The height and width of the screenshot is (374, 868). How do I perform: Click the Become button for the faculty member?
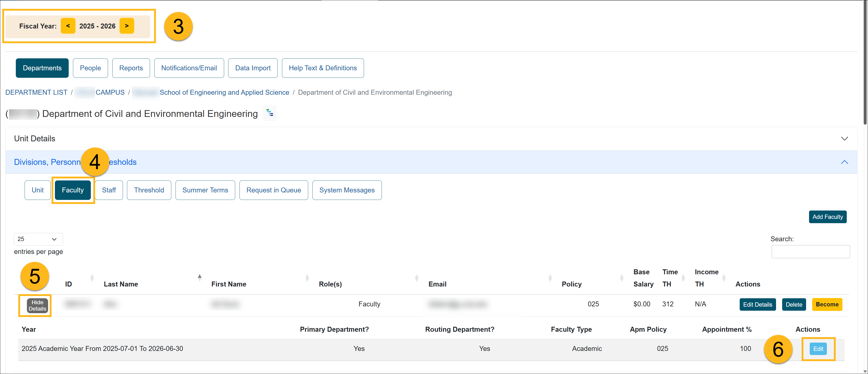click(x=827, y=304)
